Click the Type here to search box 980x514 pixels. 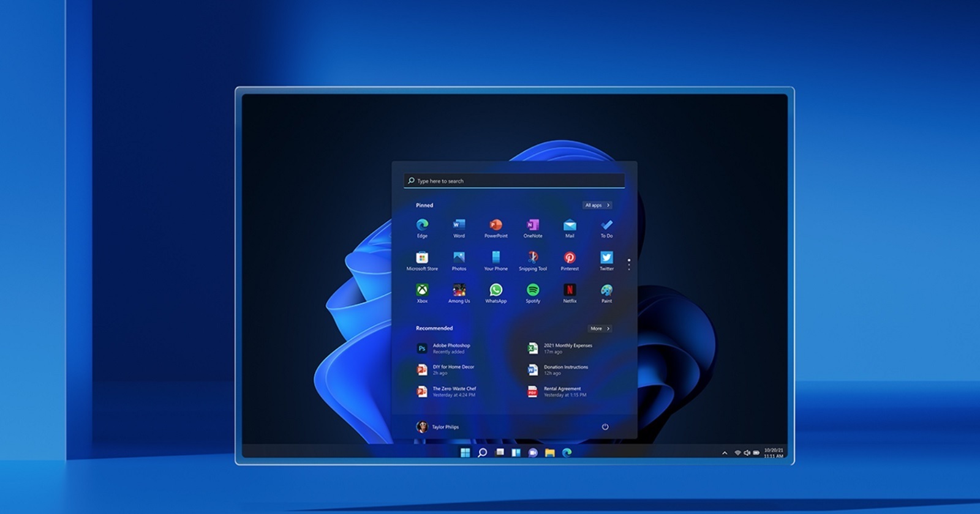pos(514,181)
